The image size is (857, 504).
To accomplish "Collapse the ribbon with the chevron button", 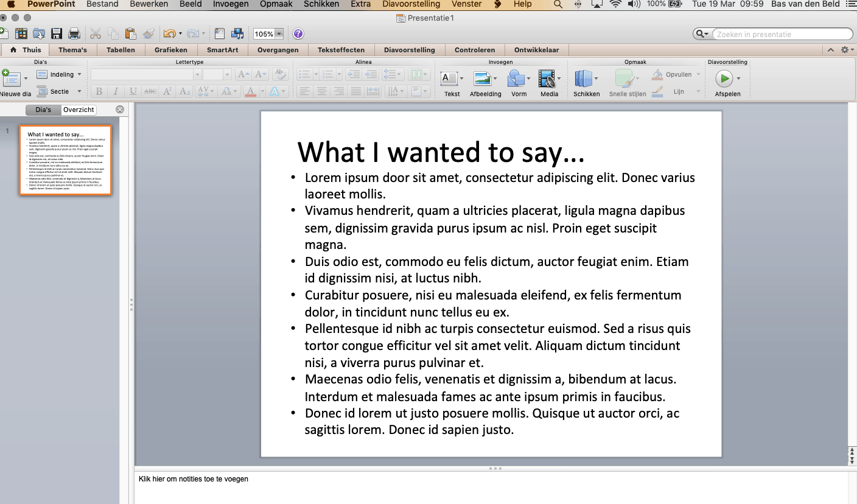I will click(x=830, y=49).
